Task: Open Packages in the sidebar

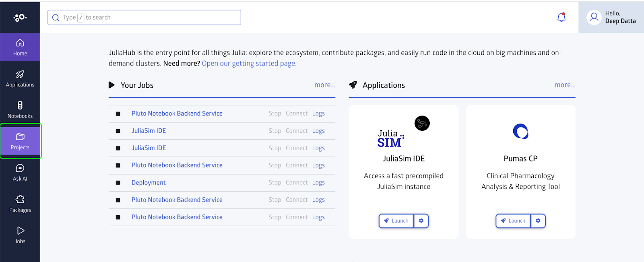Action: click(20, 204)
